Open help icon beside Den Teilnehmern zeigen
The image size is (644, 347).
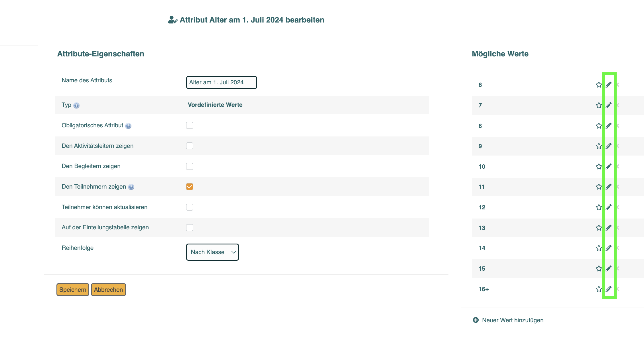pyautogui.click(x=131, y=187)
